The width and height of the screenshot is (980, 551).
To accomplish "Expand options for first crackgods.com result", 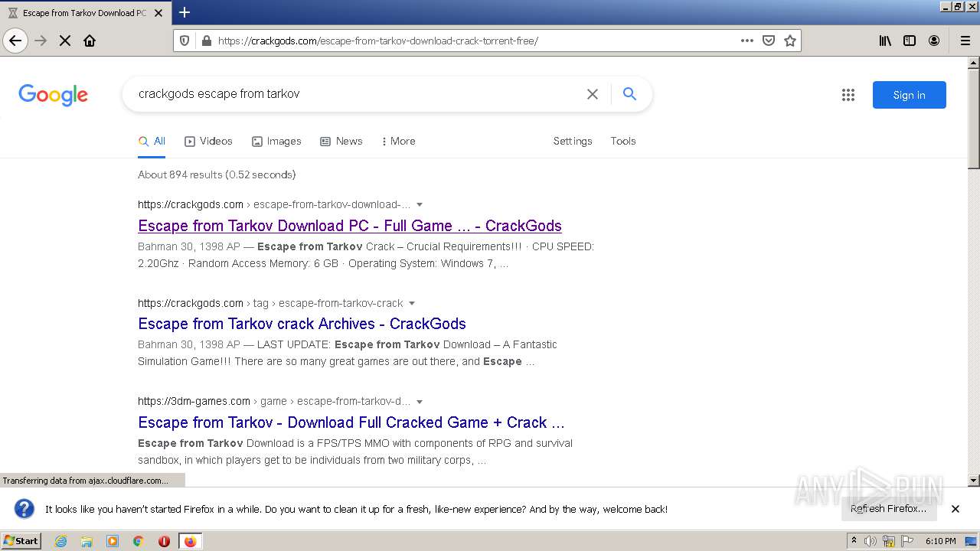I will click(x=420, y=205).
